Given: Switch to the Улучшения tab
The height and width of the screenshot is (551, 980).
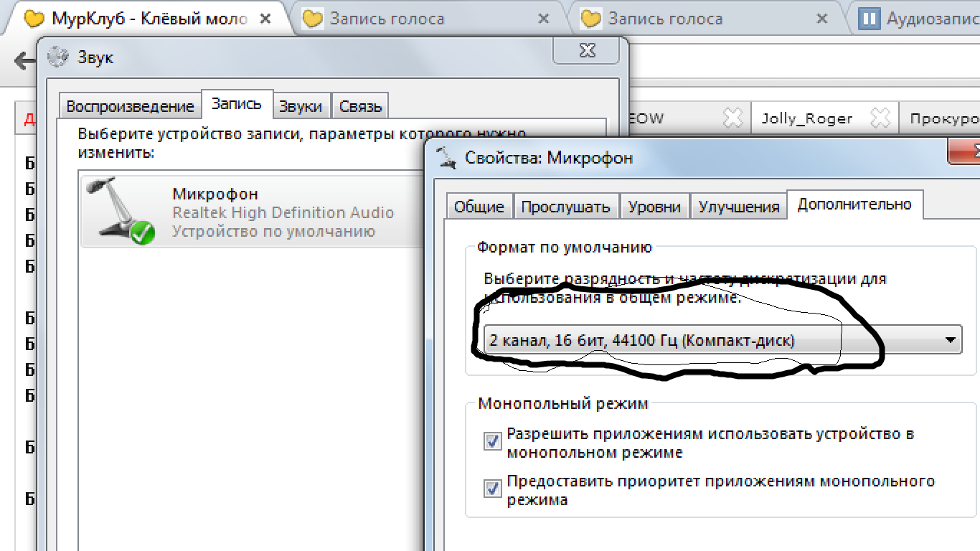Looking at the screenshot, I should point(739,207).
